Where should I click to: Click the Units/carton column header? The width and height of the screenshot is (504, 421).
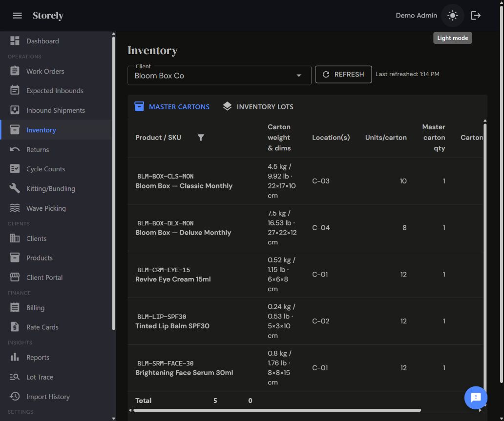tap(386, 138)
